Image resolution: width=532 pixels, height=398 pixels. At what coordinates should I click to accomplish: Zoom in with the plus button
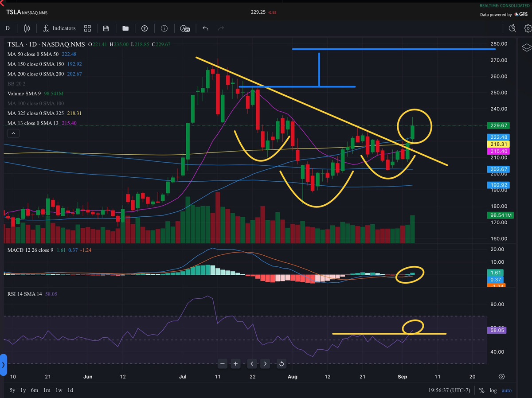[235, 364]
